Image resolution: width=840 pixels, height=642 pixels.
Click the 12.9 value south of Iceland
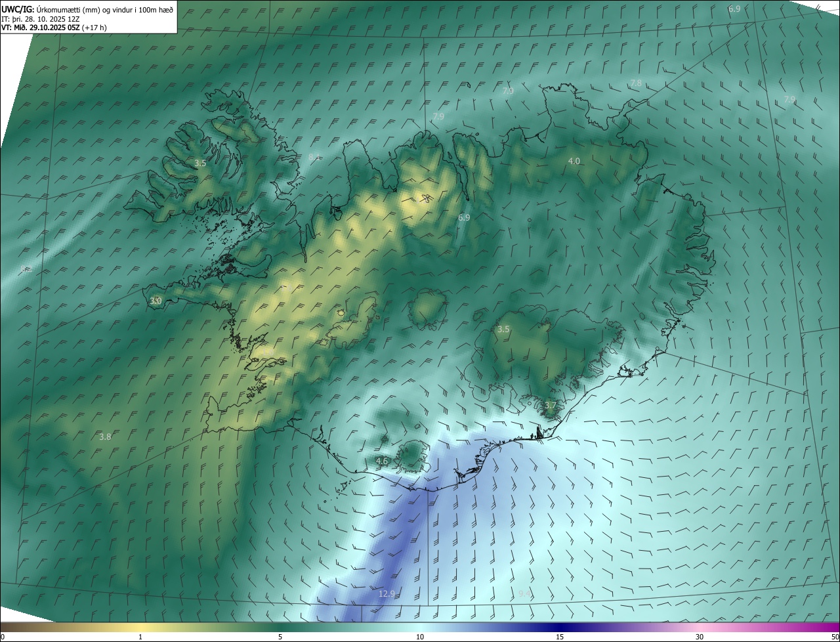point(387,594)
